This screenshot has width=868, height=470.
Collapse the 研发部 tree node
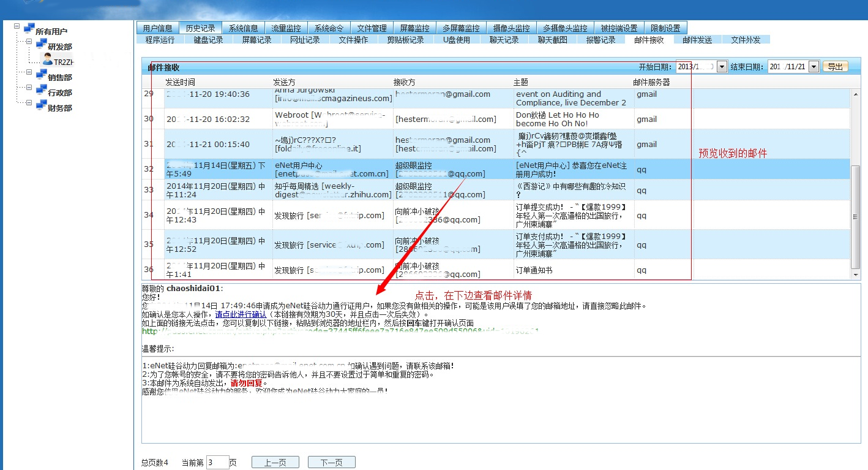[x=28, y=42]
